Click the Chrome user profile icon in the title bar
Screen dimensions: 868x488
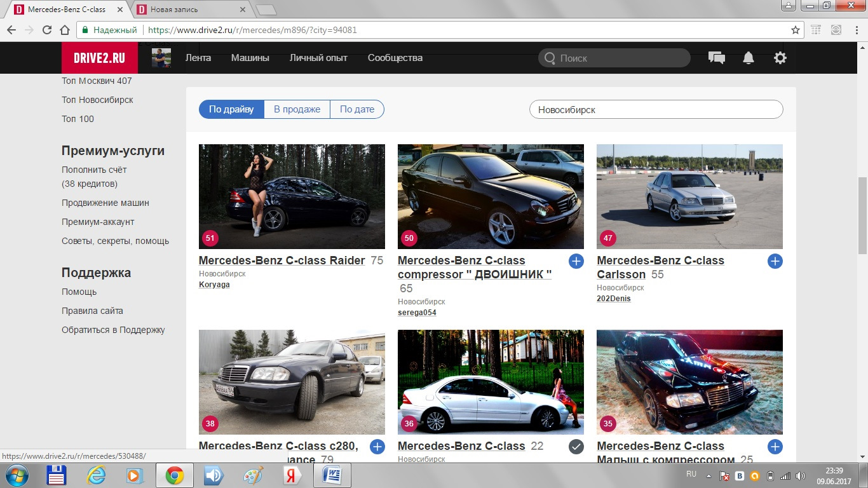788,6
